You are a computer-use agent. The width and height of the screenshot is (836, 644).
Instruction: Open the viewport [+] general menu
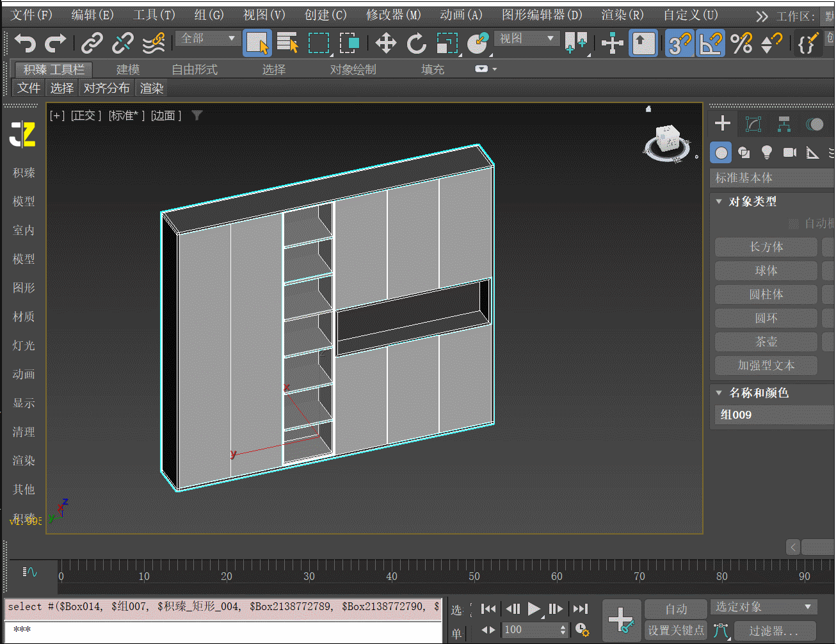(x=57, y=115)
